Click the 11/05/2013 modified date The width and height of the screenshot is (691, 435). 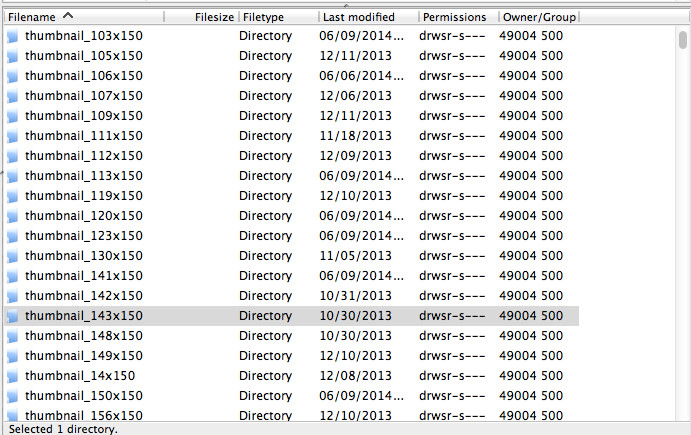coord(355,256)
